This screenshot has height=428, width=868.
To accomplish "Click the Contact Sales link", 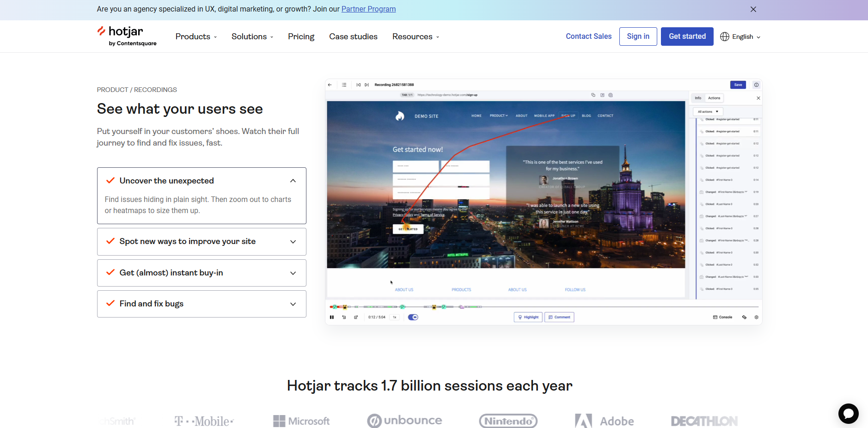I will [588, 37].
